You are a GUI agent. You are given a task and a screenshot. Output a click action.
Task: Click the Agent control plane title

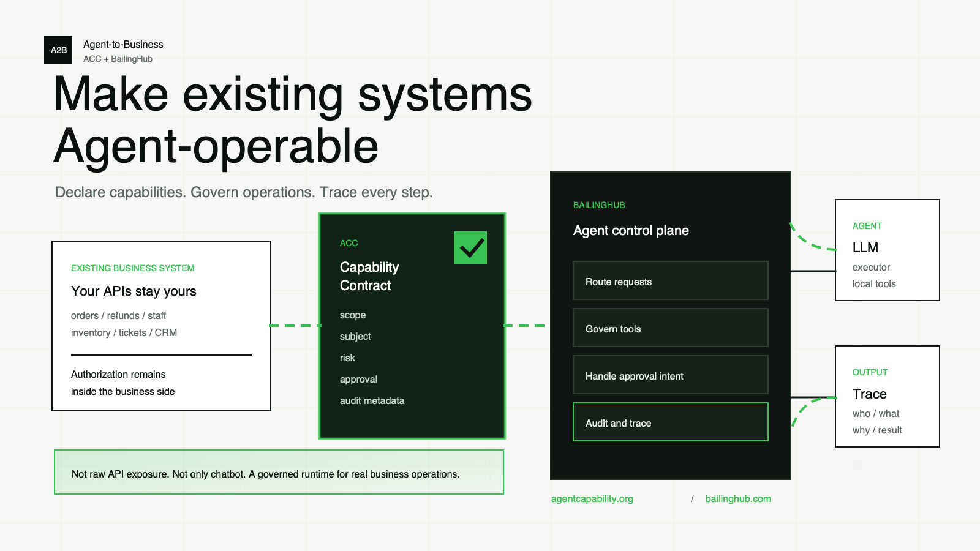[631, 231]
